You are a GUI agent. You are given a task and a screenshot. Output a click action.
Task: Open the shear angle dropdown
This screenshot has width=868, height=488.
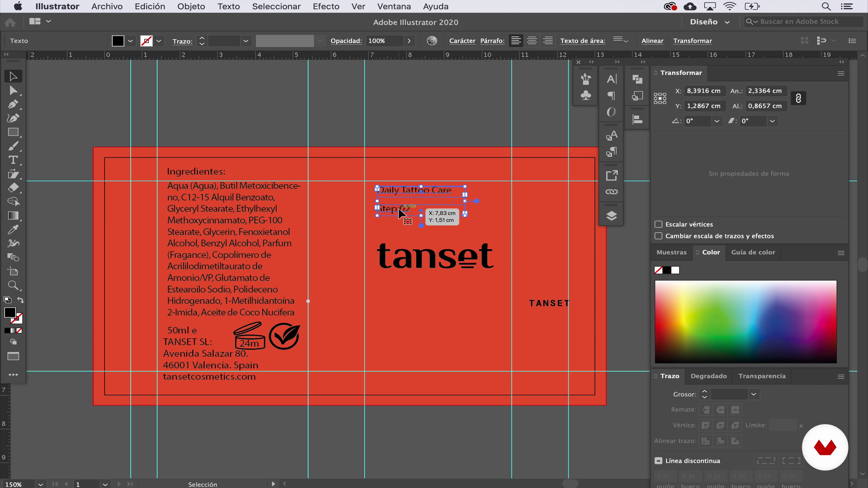[772, 121]
